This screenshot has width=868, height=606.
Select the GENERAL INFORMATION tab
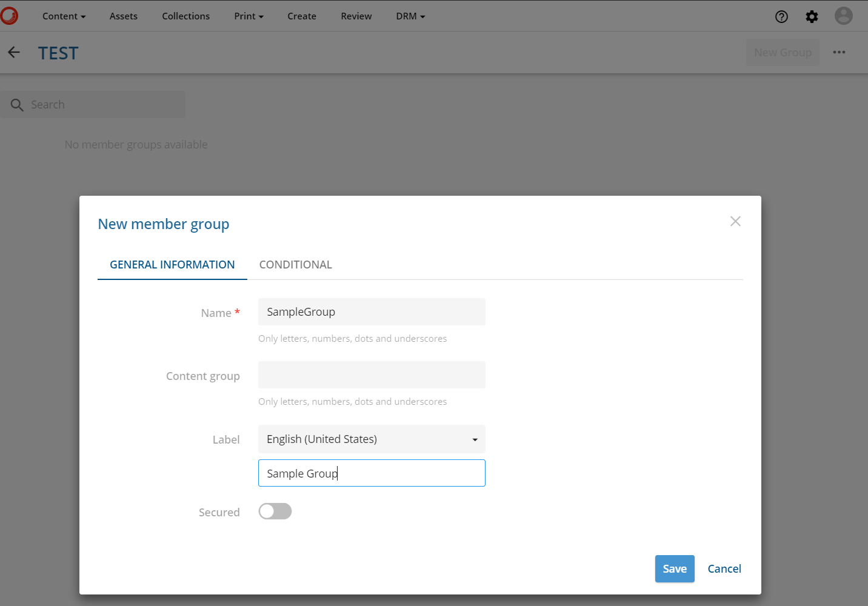pos(172,265)
